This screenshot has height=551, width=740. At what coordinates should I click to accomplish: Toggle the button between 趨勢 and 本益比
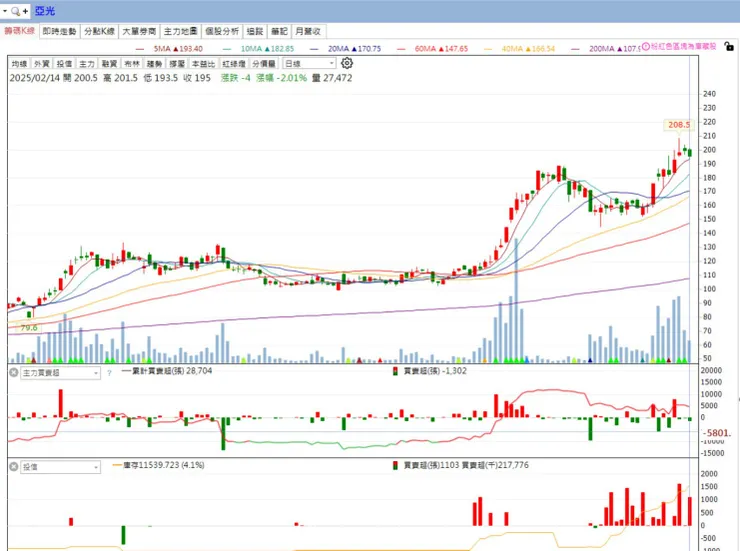click(x=177, y=63)
